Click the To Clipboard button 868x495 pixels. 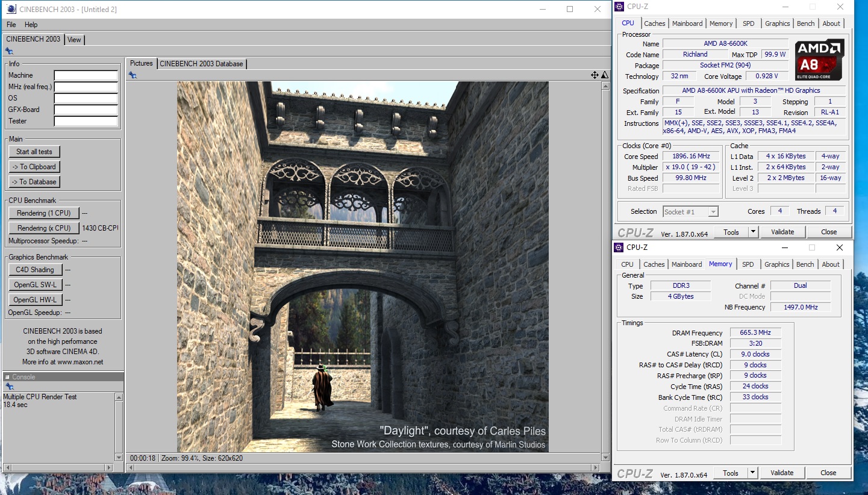tap(34, 167)
